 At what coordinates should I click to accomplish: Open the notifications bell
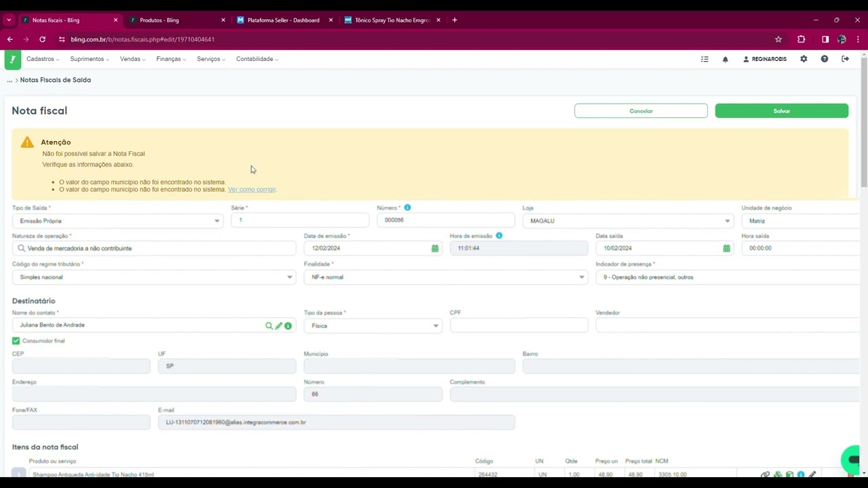click(725, 59)
